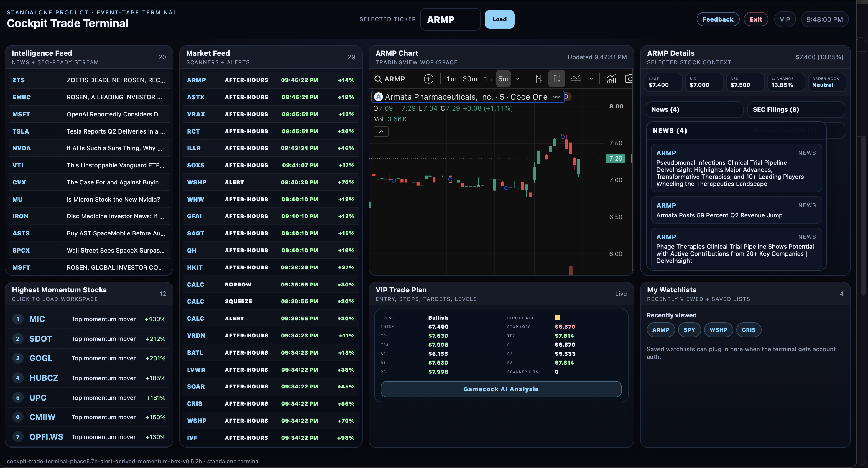The height and width of the screenshot is (468, 868).
Task: Open Gamecock AI Analysis
Action: (501, 389)
